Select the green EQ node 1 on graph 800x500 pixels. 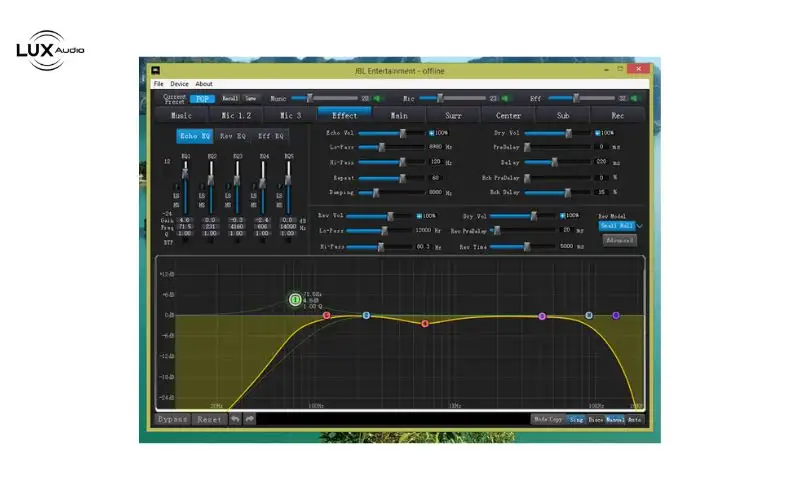(294, 299)
